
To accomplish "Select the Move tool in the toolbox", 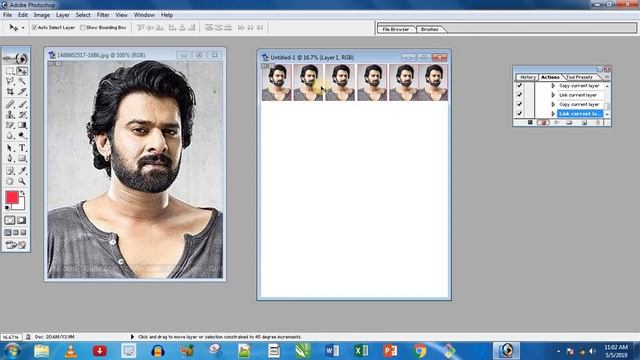I will point(22,71).
